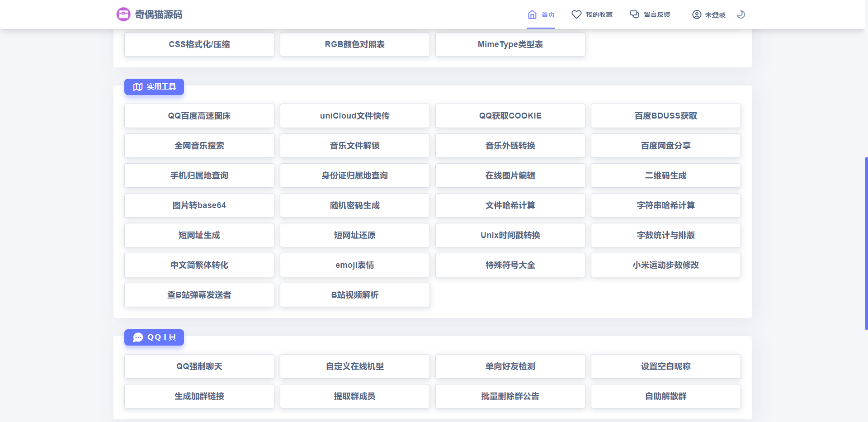This screenshot has height=422, width=868.
Task: Click 奇偶猫源码 site title
Action: tap(159, 14)
